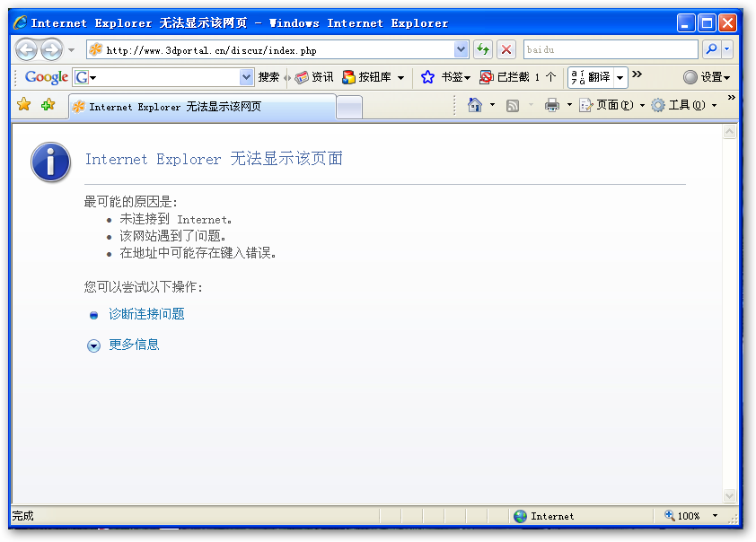Open a new blank tab
The width and height of the screenshot is (756, 542).
[349, 107]
